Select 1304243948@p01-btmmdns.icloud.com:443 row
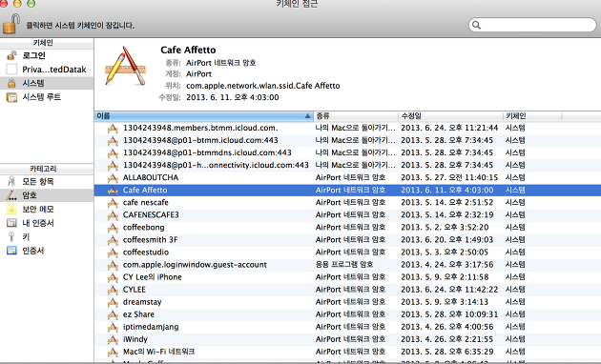601x364 pixels. (x=347, y=152)
